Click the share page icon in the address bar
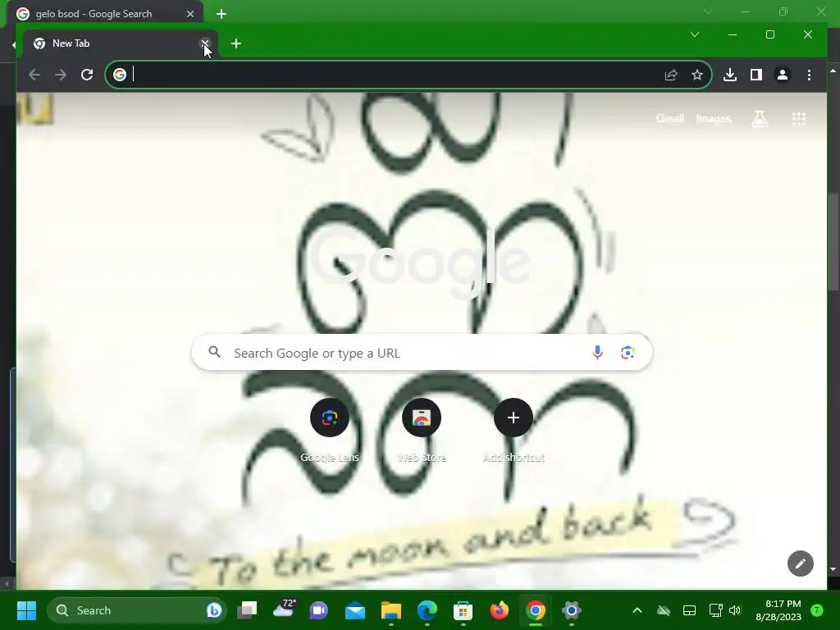The width and height of the screenshot is (840, 630). tap(671, 75)
